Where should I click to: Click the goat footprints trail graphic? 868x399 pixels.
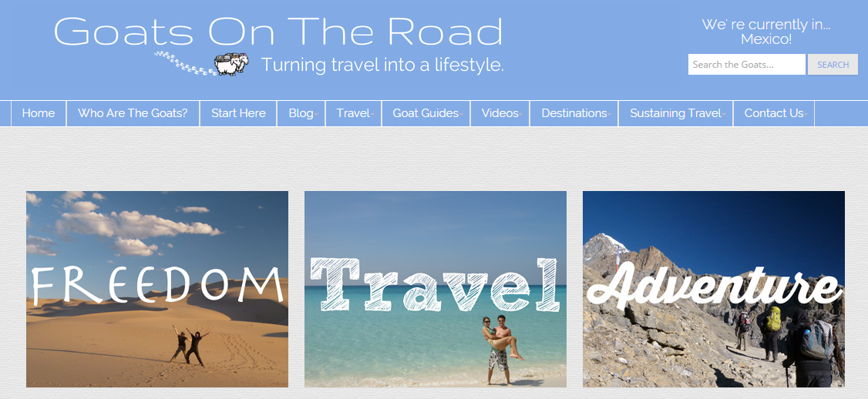pos(183,62)
